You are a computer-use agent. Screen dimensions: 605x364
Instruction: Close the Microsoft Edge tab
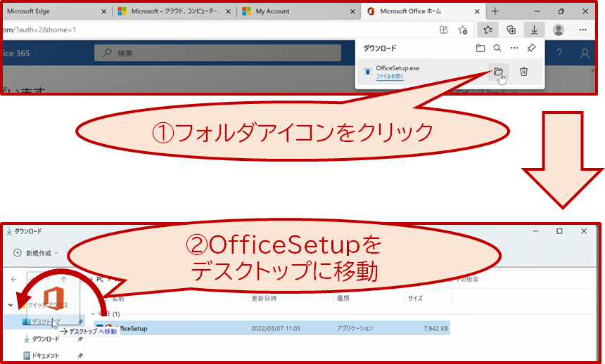(103, 11)
